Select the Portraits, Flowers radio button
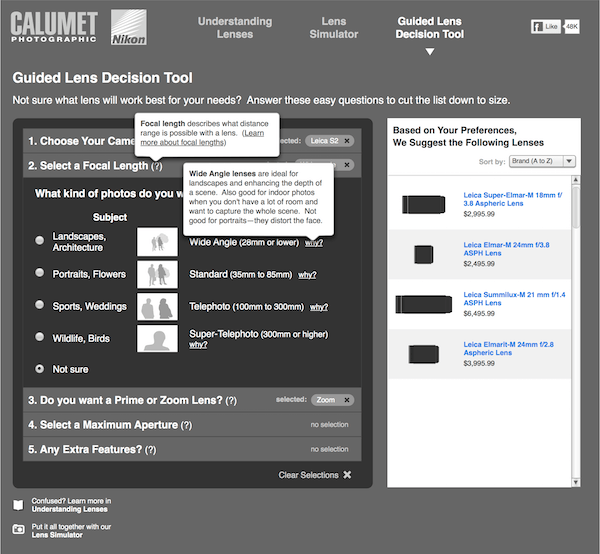 pos(39,272)
